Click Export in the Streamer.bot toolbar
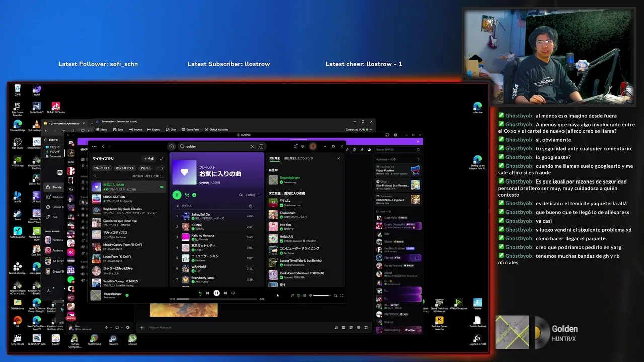 point(153,129)
